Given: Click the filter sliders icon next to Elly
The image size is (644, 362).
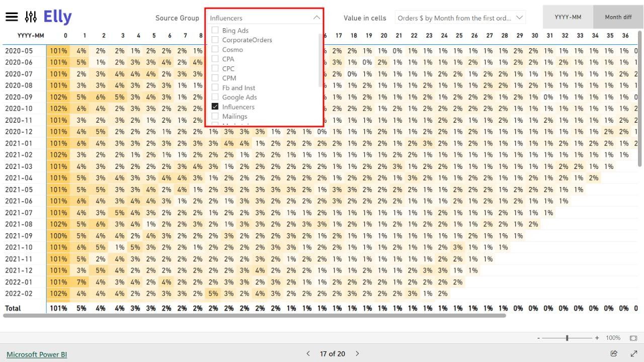Looking at the screenshot, I should pyautogui.click(x=30, y=16).
